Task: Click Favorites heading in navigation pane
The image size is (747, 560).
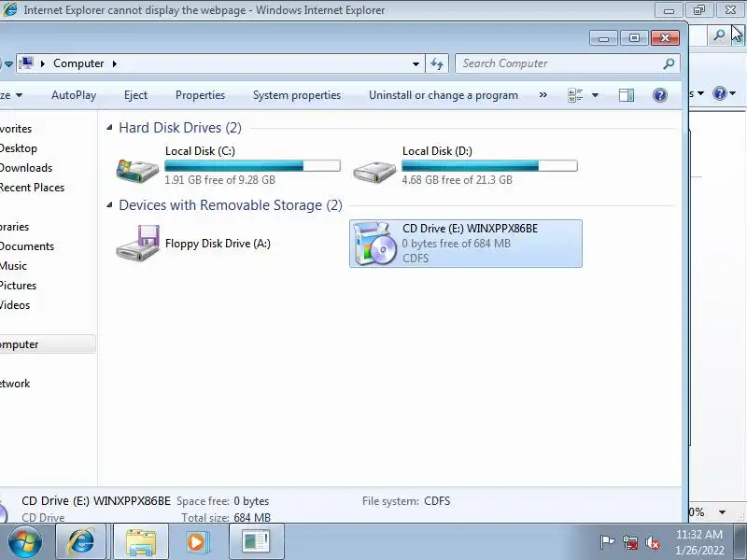Action: pyautogui.click(x=16, y=129)
